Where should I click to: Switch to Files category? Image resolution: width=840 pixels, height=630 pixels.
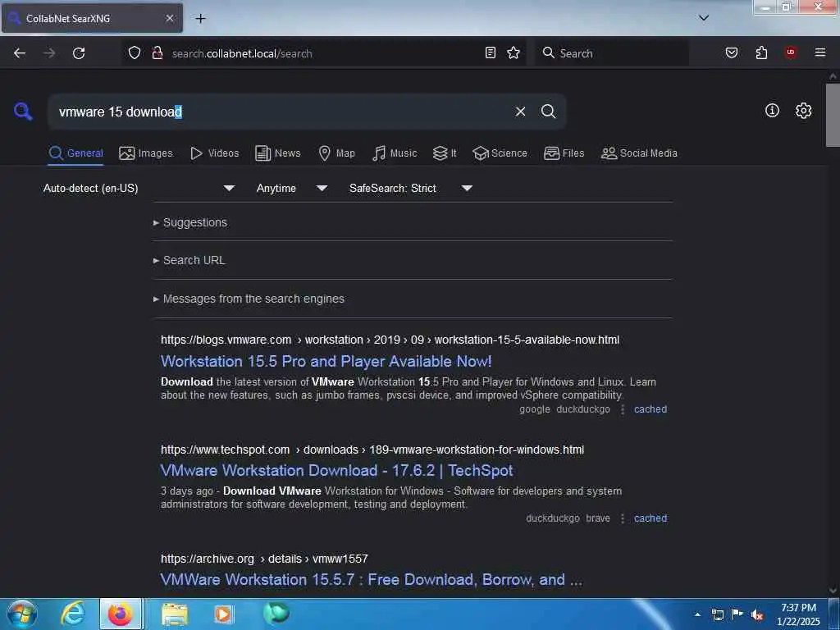pos(564,153)
